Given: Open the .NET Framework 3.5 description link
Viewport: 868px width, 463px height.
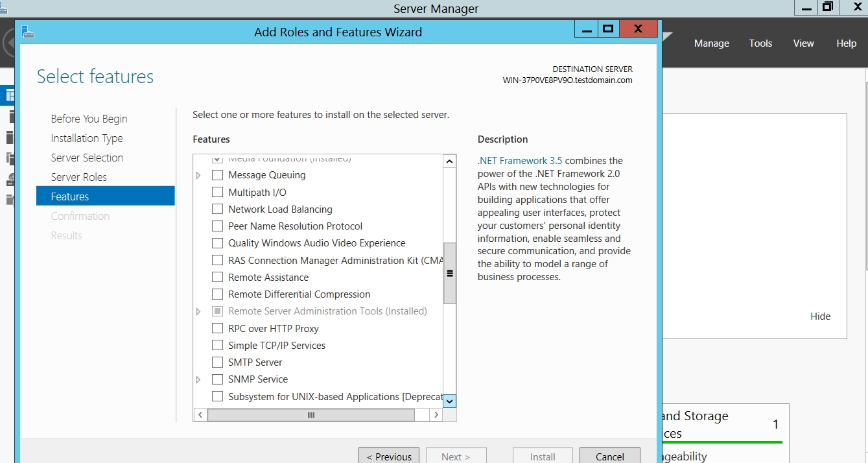Looking at the screenshot, I should click(x=520, y=161).
